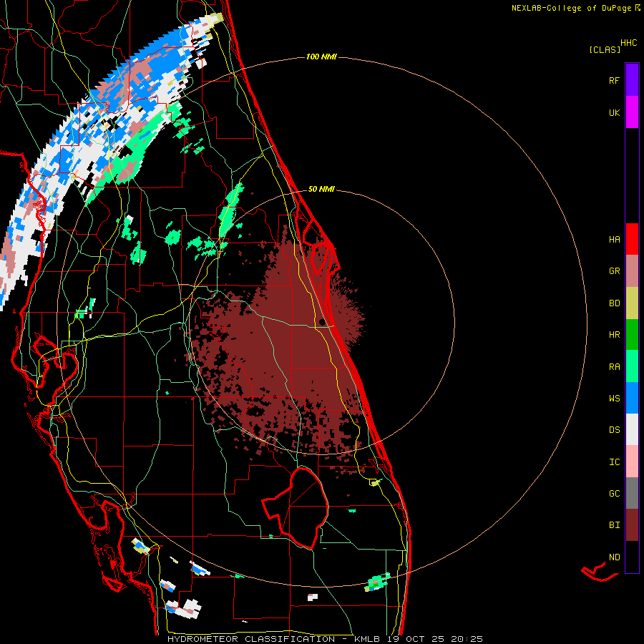Click the IC legend label

pos(614,462)
